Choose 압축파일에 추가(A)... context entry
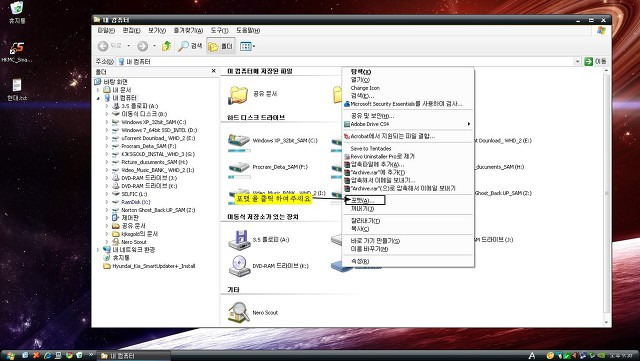The image size is (640, 361). point(408,164)
